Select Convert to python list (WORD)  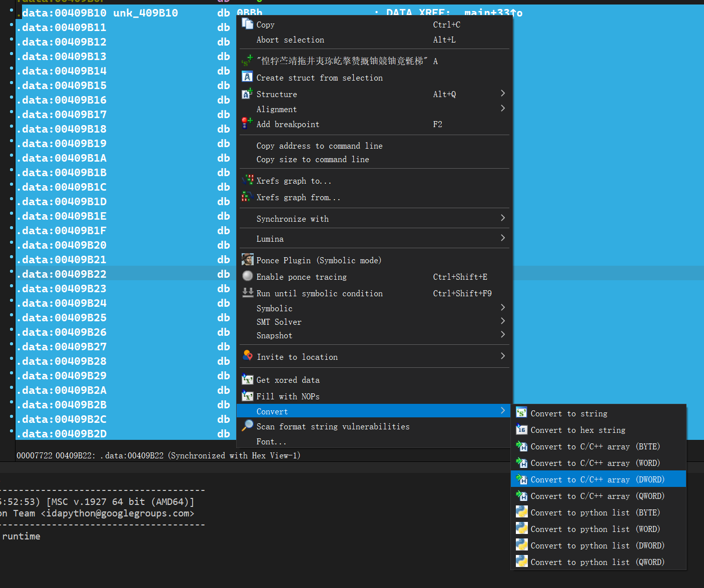[x=599, y=529]
